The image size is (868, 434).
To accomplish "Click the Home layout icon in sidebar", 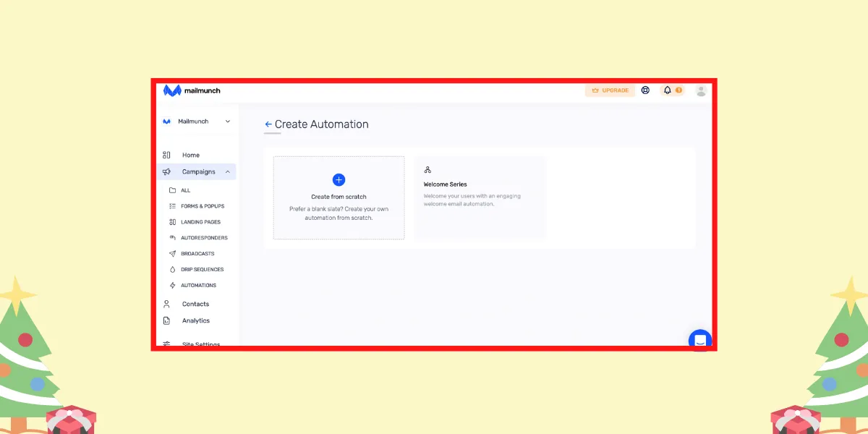I will 166,155.
